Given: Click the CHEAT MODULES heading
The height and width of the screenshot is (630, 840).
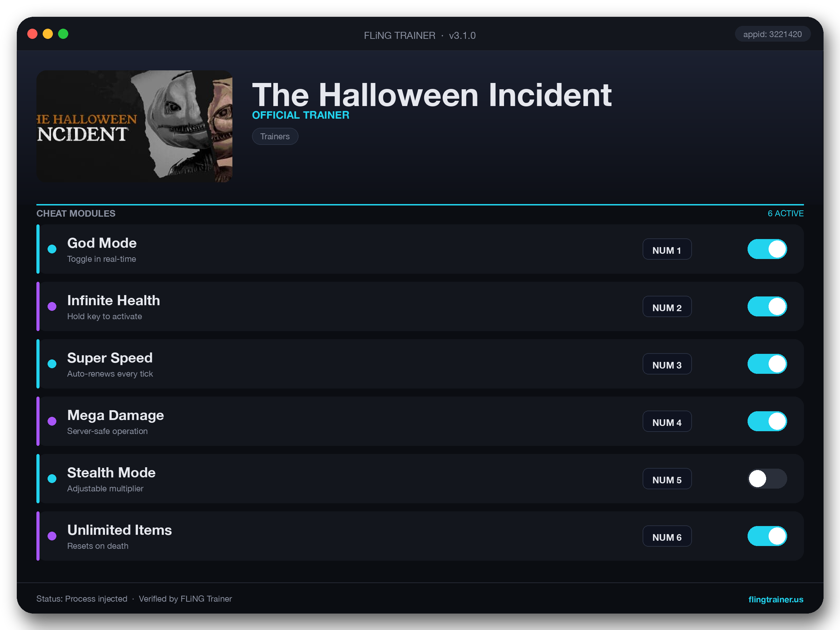Looking at the screenshot, I should click(x=76, y=213).
